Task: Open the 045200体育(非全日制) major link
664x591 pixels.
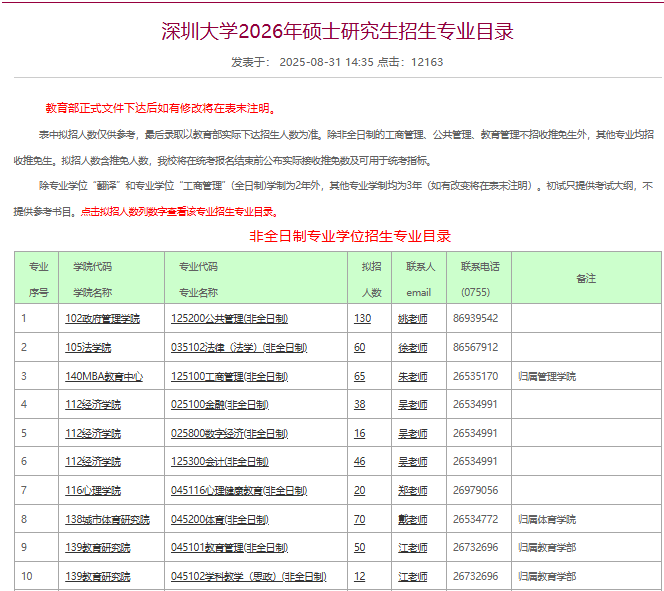Action: click(220, 519)
